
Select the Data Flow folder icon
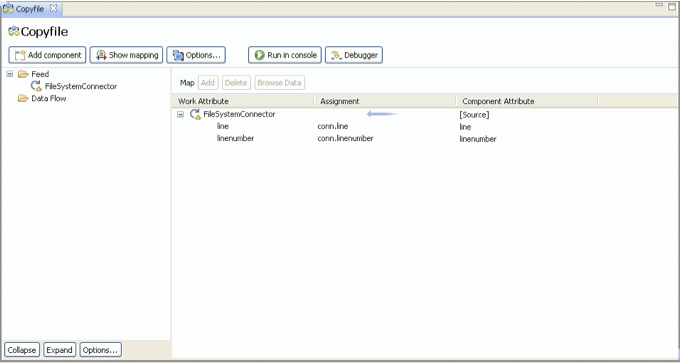23,98
